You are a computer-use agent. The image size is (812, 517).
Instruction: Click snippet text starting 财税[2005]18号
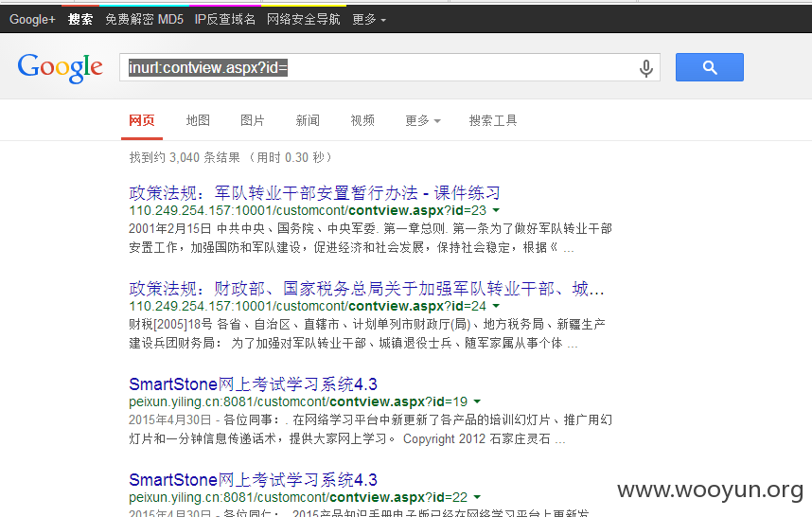[x=367, y=333]
